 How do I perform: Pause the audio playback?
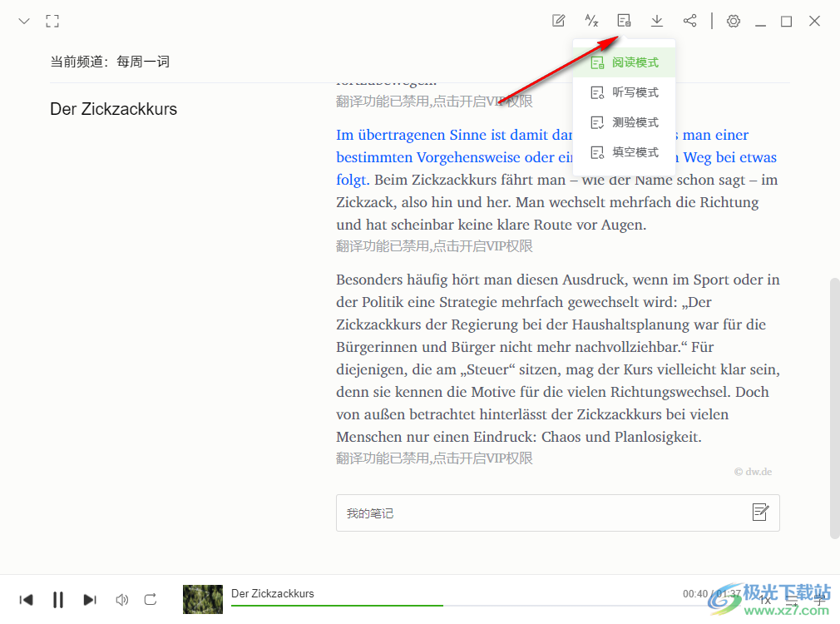coord(58,599)
